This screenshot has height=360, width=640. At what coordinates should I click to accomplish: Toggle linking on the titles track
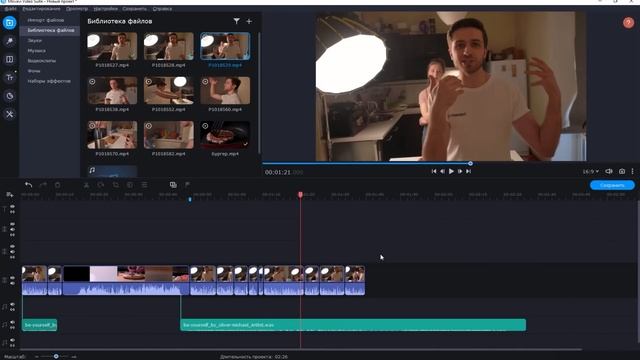12,212
